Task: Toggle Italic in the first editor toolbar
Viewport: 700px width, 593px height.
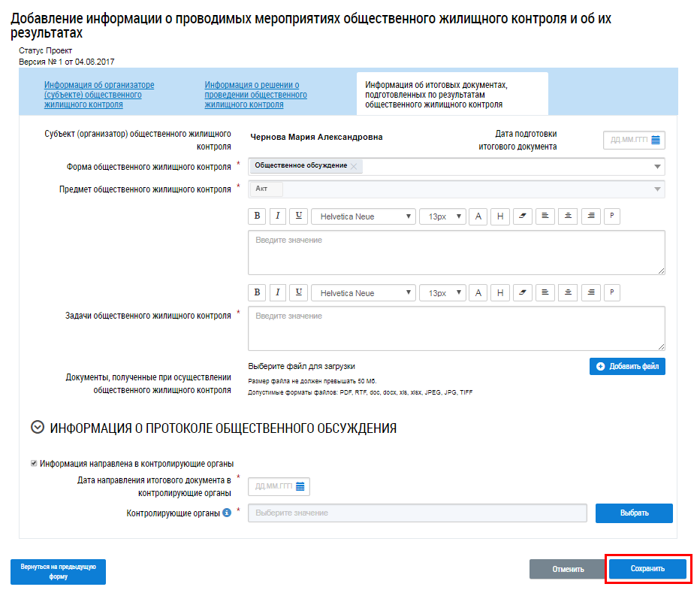Action: (277, 216)
